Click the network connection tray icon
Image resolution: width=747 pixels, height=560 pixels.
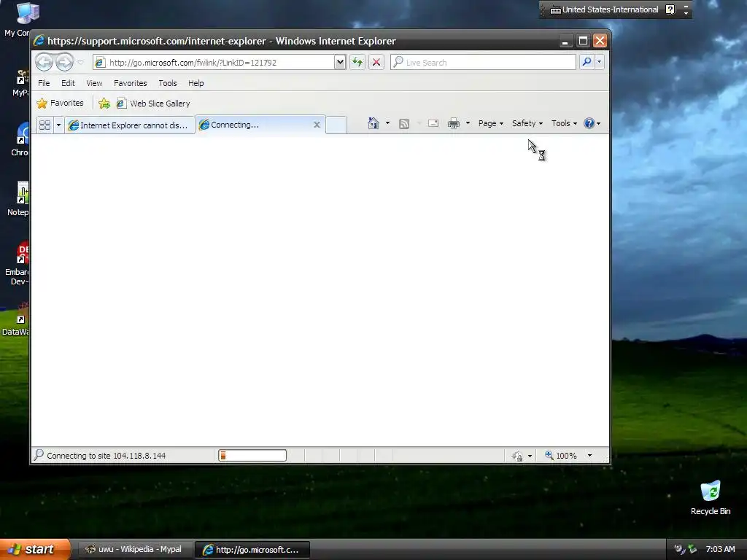[692, 549]
